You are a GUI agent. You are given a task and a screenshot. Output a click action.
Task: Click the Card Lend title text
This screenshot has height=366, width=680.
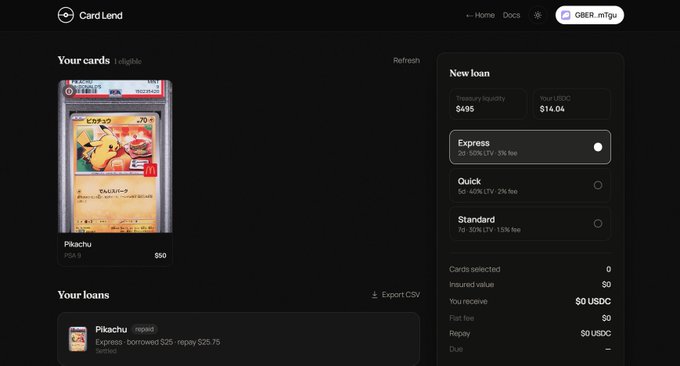(101, 16)
